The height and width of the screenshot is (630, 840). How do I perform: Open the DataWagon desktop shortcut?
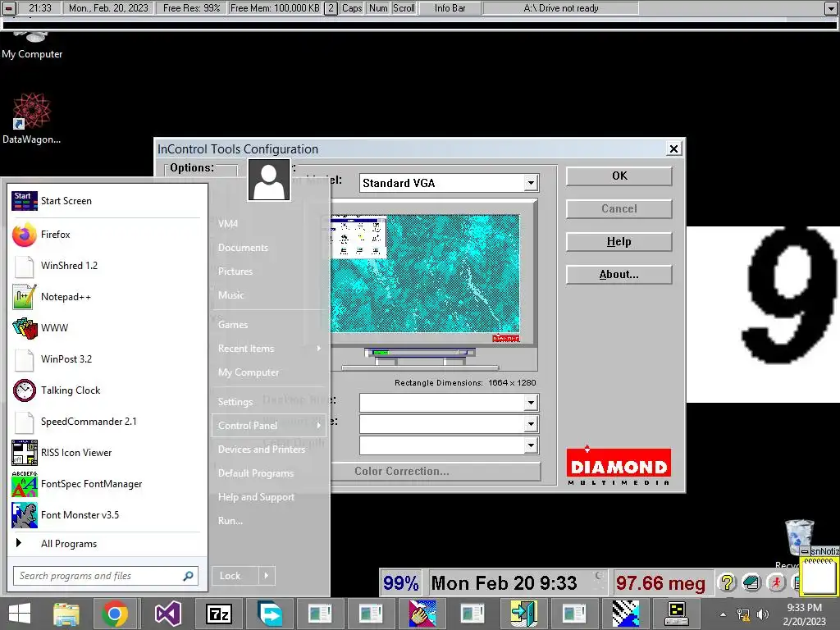click(x=31, y=118)
